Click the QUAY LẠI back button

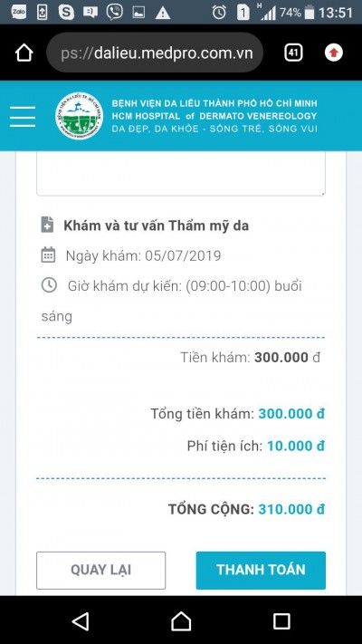pyautogui.click(x=101, y=570)
